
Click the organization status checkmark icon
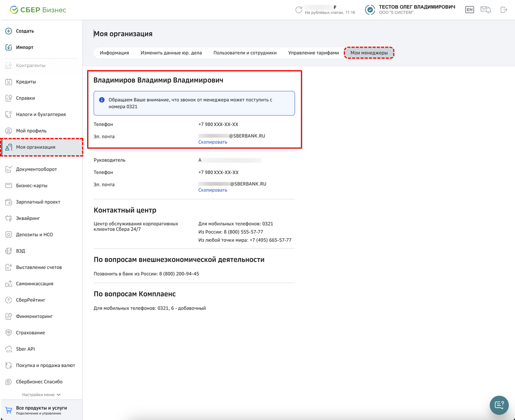[x=370, y=10]
